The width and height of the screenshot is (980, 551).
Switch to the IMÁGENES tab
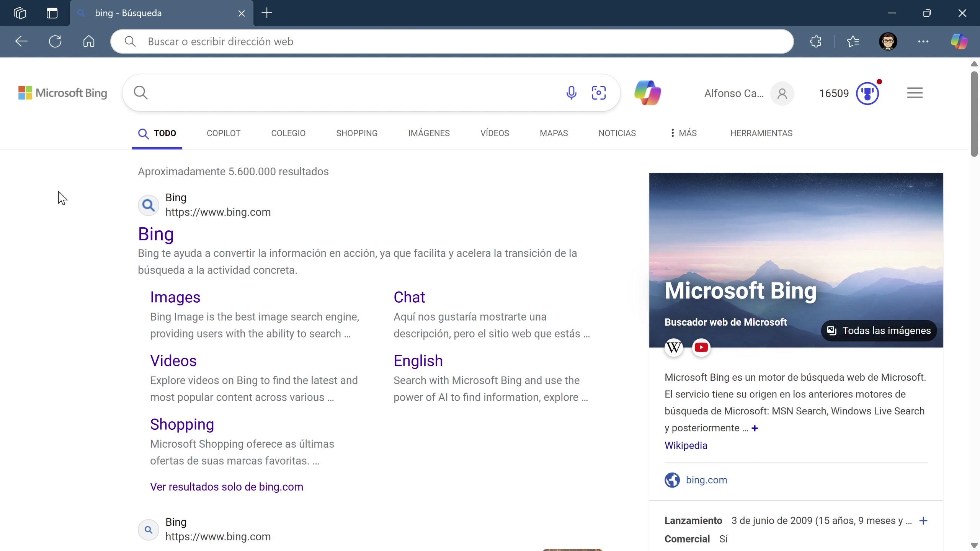coord(429,133)
